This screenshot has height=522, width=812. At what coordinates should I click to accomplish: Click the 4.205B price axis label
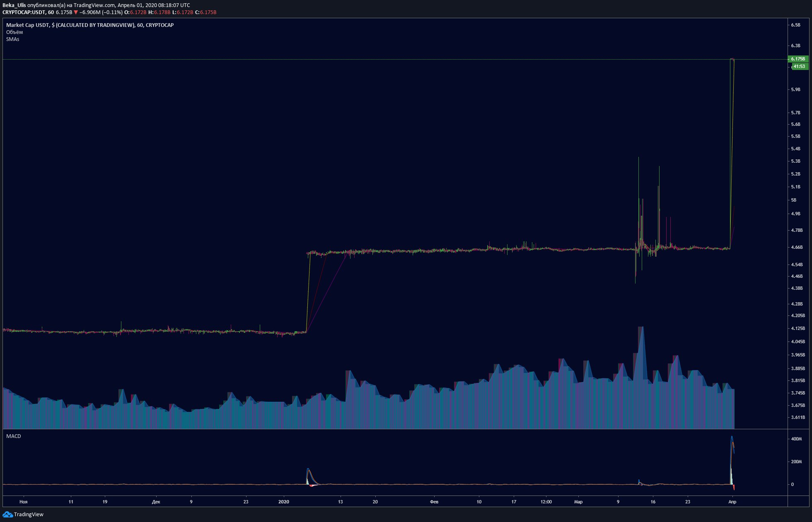[798, 316]
